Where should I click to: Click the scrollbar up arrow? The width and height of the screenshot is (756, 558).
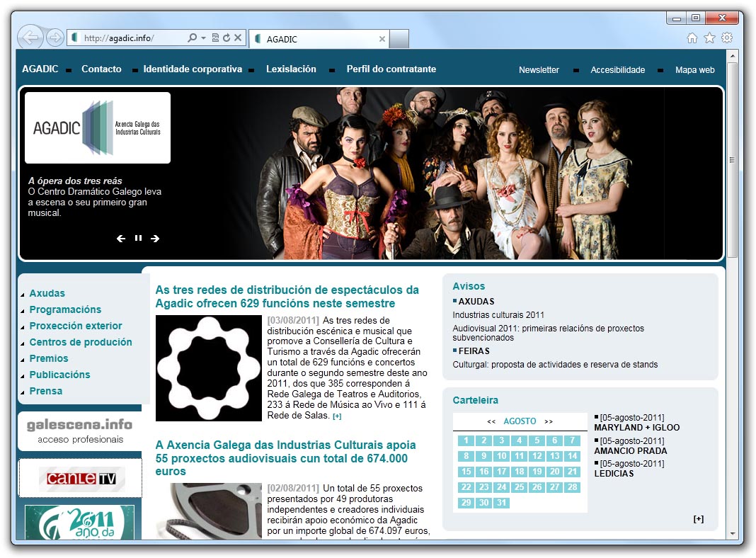coord(733,55)
